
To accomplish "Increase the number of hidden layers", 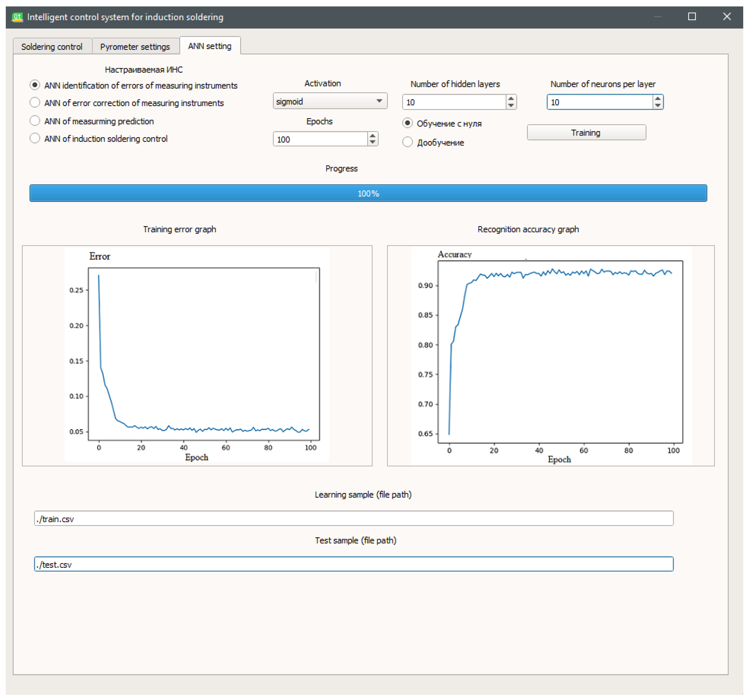I will click(x=511, y=99).
